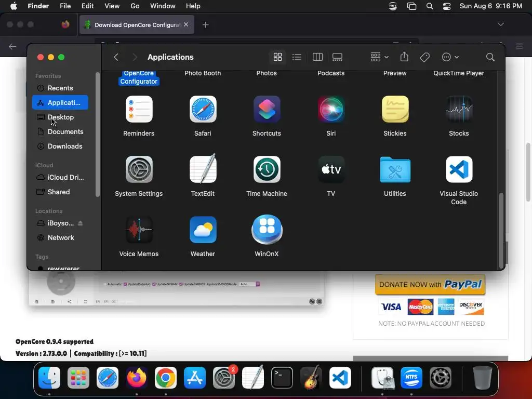The image size is (532, 399).
Task: Select the Shortcuts app icon
Action: coord(267,109)
